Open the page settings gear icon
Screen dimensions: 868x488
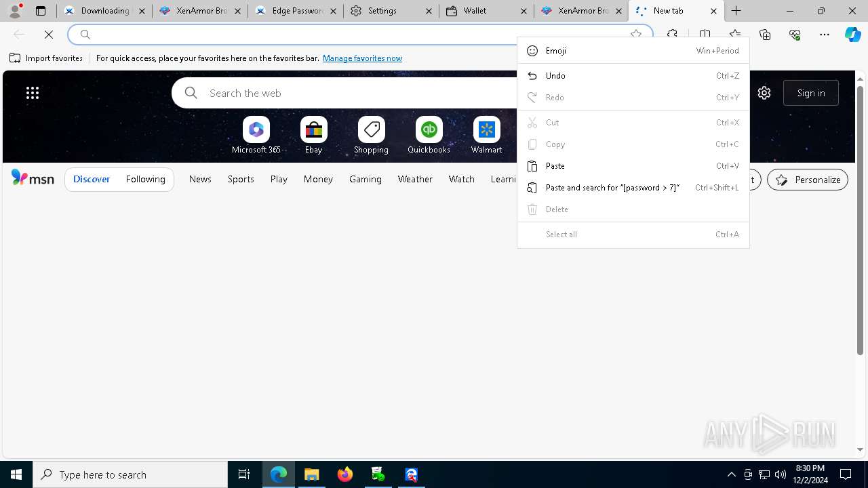point(764,93)
